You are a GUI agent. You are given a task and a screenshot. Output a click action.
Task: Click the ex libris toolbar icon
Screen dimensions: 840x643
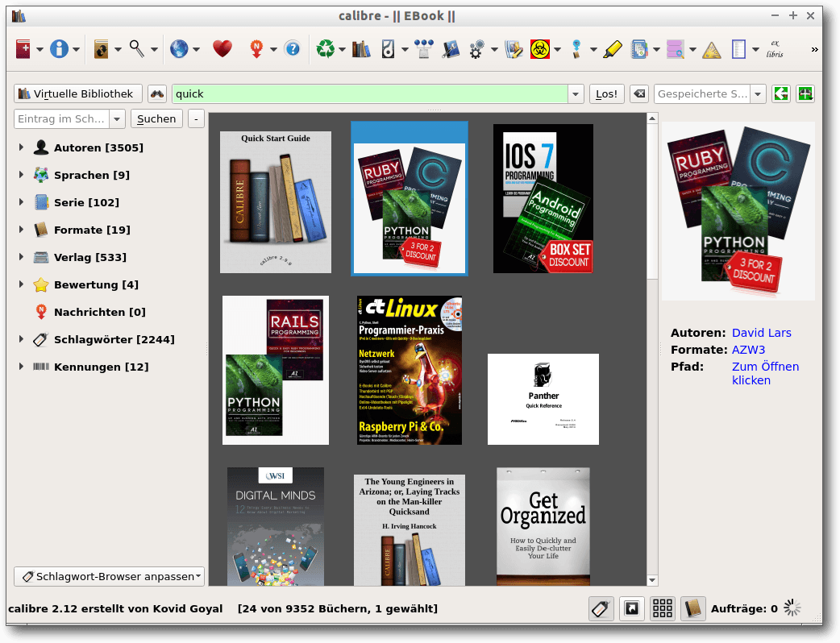click(x=775, y=48)
